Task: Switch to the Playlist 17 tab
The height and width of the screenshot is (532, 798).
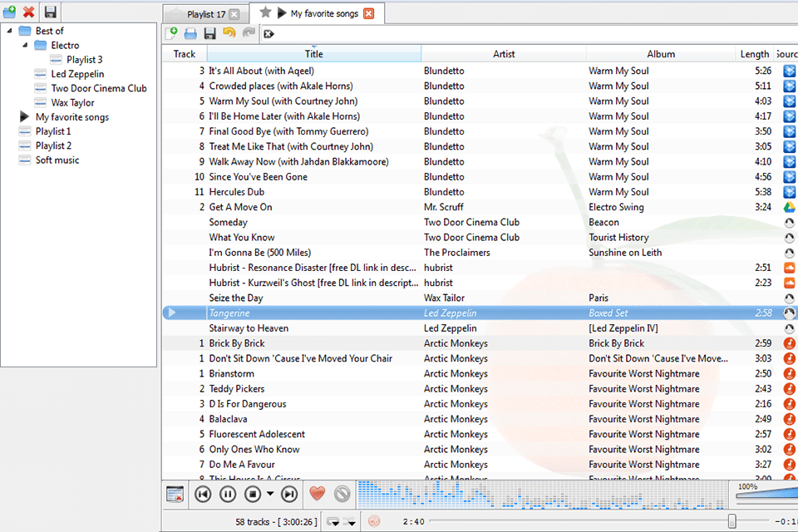Action: tap(204, 12)
